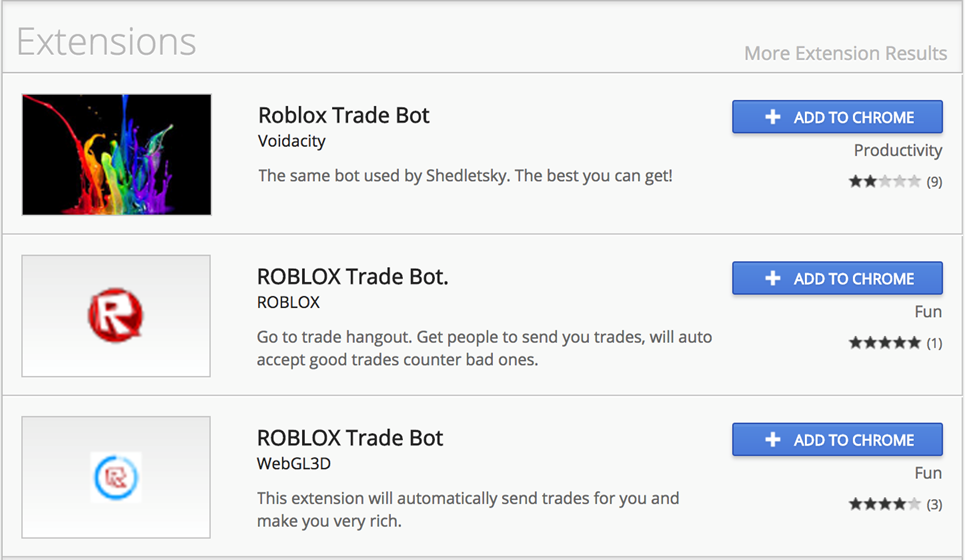This screenshot has width=967, height=560.
Task: Open the ROBLOX Trade Bot title by WebGL3D
Action: click(x=350, y=438)
